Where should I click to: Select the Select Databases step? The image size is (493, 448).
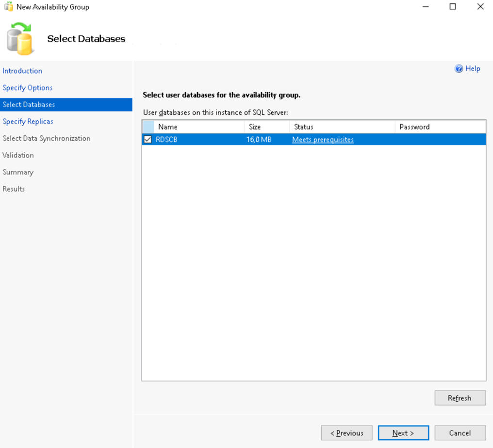[x=29, y=105]
